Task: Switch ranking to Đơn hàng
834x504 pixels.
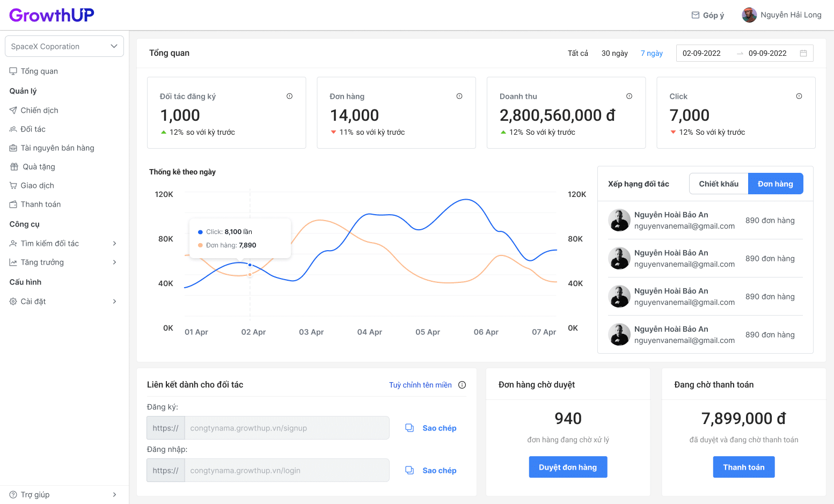Action: point(775,184)
